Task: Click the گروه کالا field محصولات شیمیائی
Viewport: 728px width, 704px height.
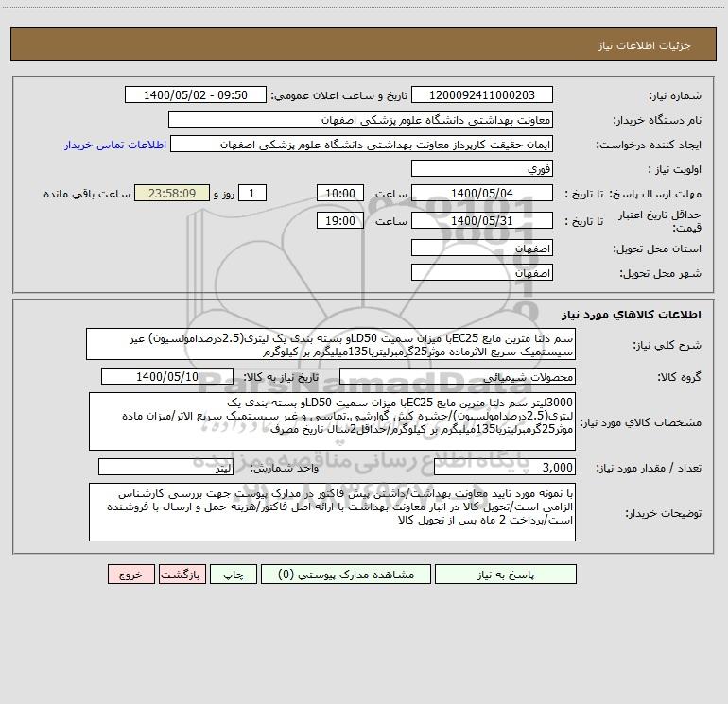Action: 458,376
